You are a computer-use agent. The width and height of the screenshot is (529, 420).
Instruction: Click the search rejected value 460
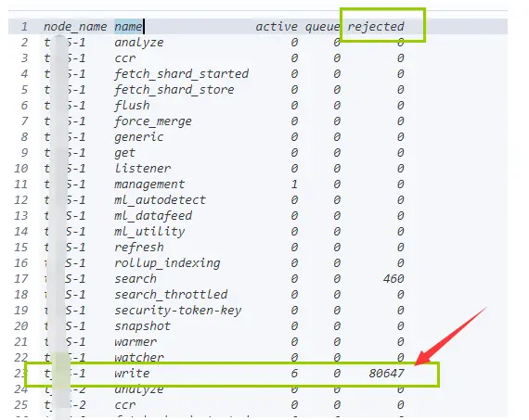[394, 279]
